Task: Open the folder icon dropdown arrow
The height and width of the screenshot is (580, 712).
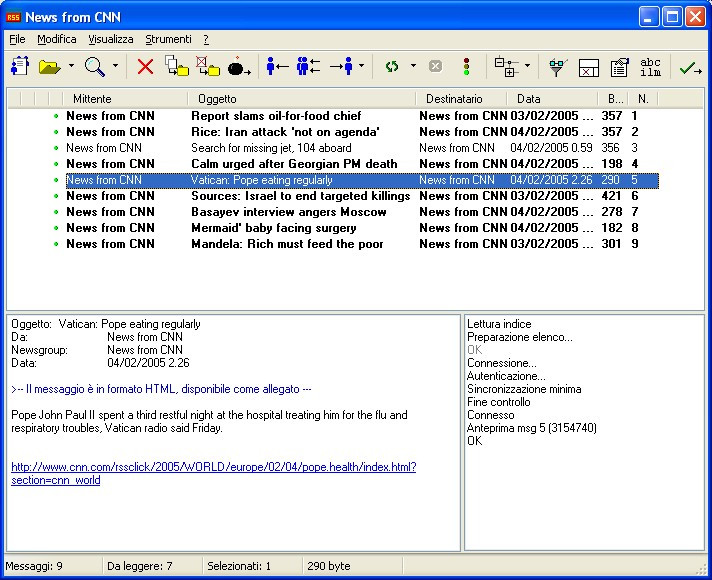Action: pos(71,66)
